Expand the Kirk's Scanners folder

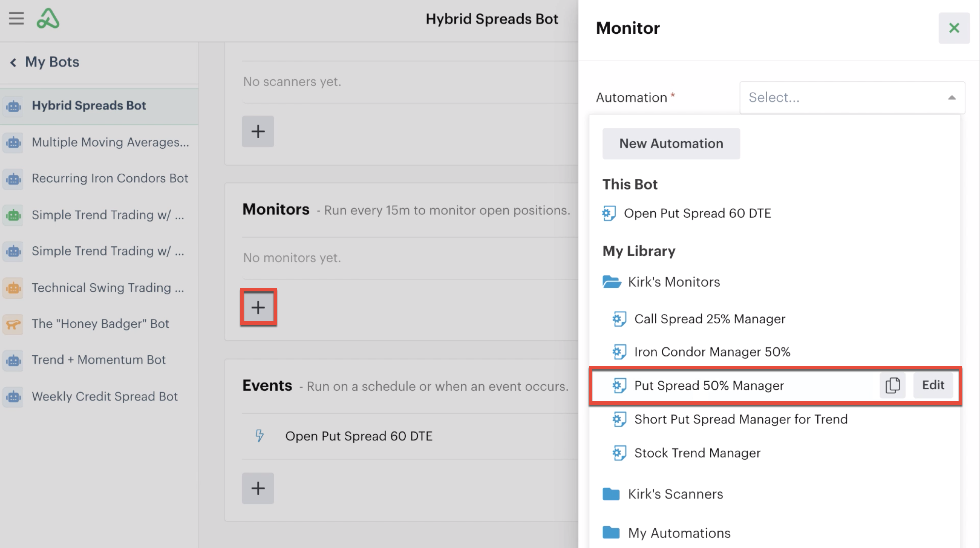pos(675,494)
